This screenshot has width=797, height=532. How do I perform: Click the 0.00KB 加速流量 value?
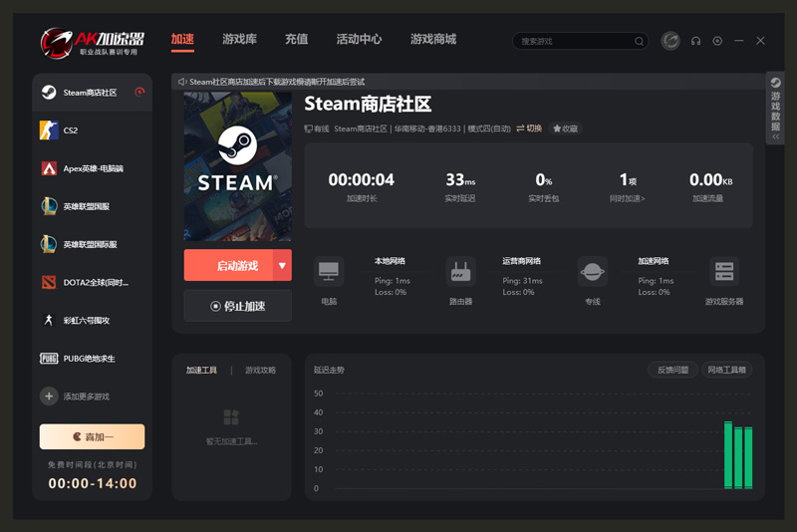pos(710,179)
